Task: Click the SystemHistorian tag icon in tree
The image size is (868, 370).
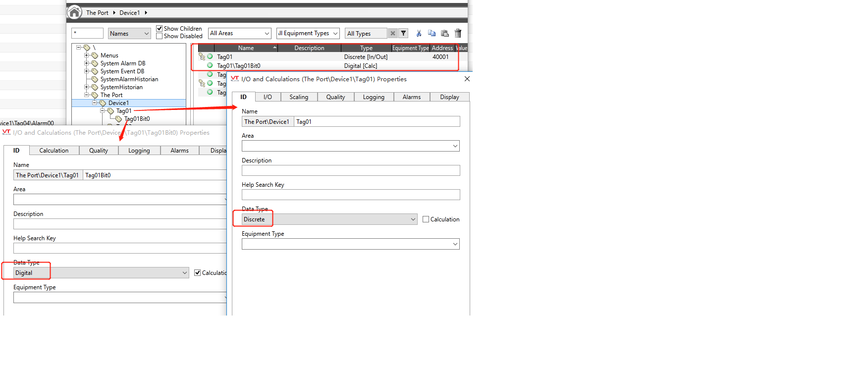Action: tap(95, 87)
